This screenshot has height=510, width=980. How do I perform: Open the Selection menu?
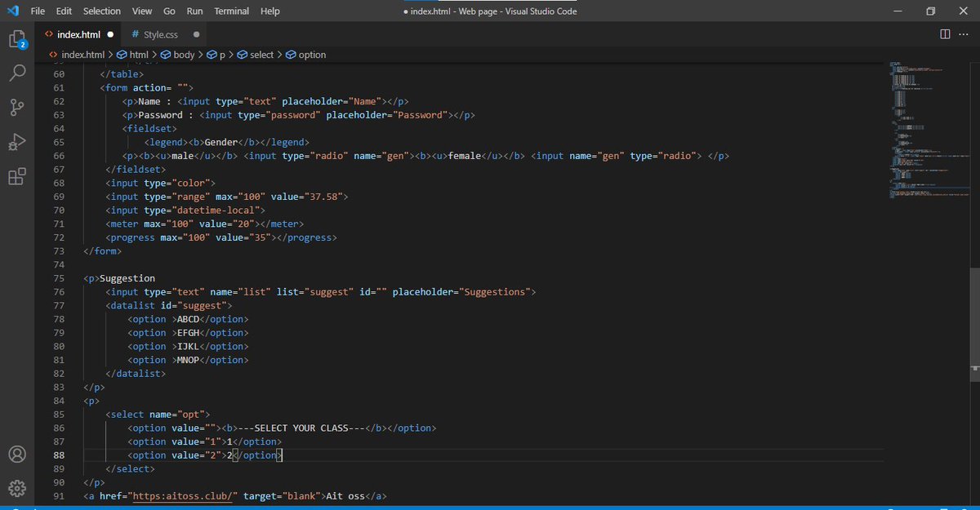[102, 11]
